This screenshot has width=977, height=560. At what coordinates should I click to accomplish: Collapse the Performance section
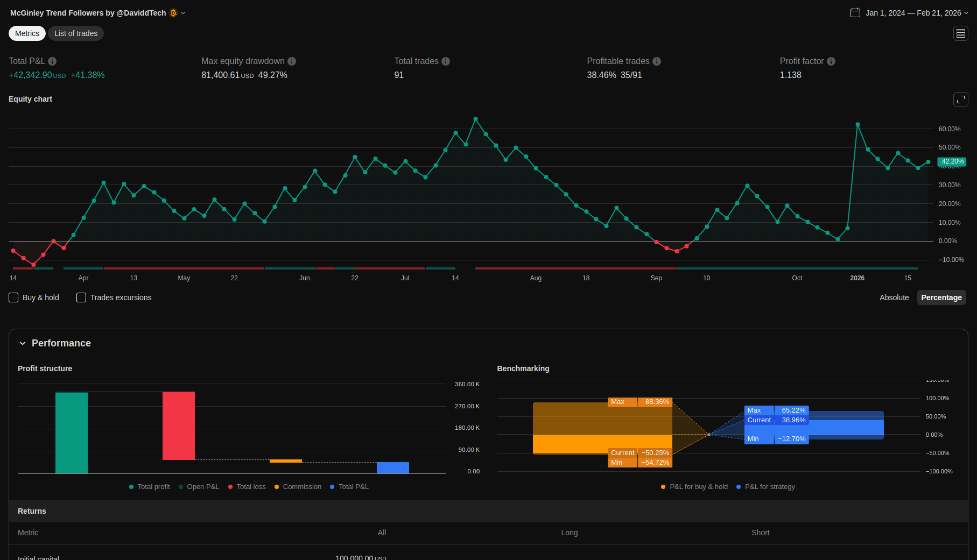(x=23, y=343)
